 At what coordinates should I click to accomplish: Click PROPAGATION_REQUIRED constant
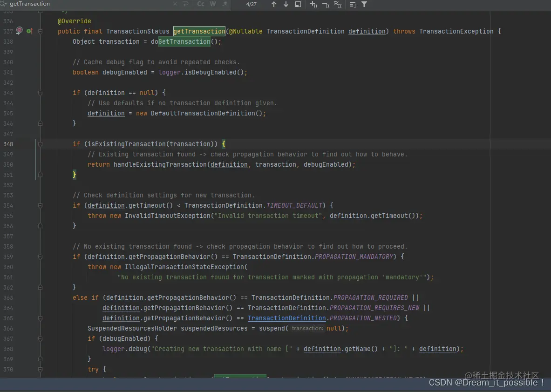pyautogui.click(x=371, y=297)
